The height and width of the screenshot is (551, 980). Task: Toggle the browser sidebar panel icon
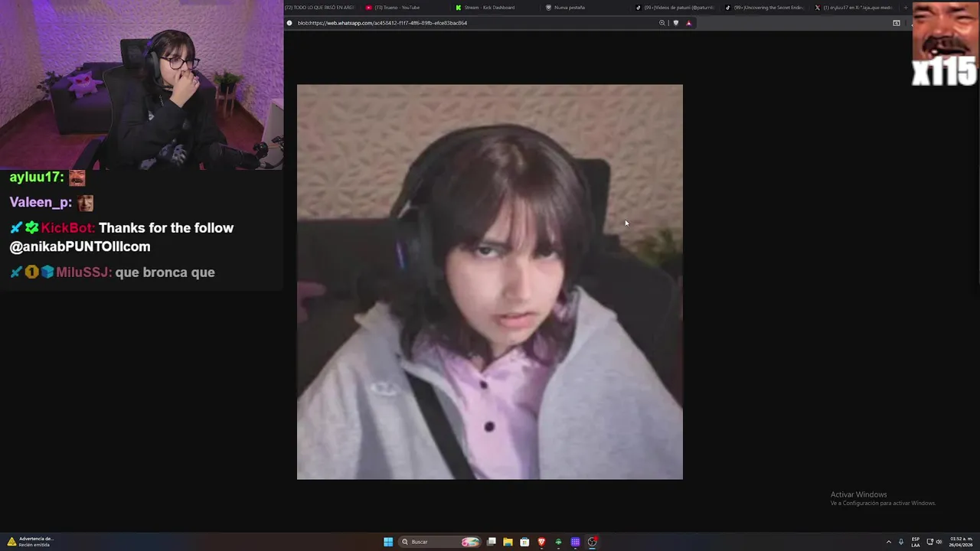click(x=897, y=23)
